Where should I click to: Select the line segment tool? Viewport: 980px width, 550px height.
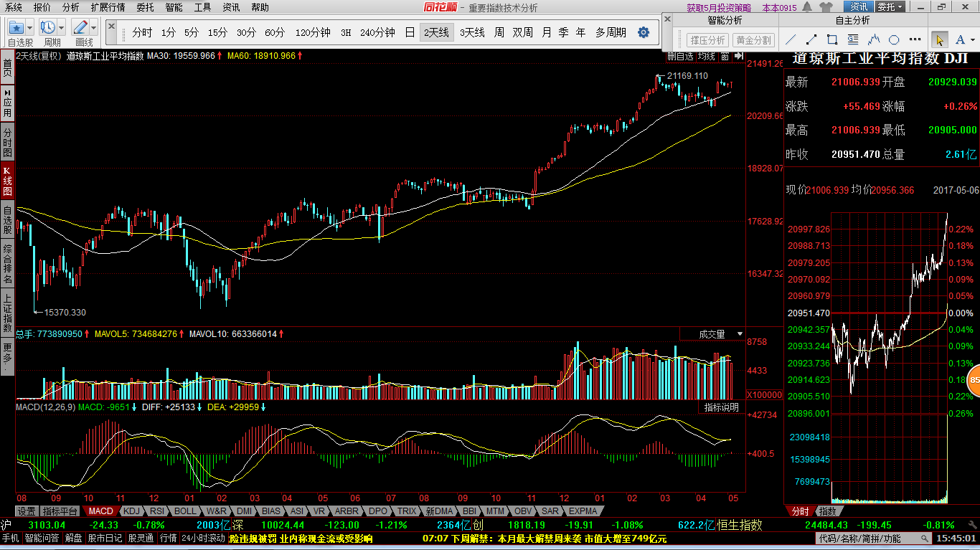(x=811, y=39)
